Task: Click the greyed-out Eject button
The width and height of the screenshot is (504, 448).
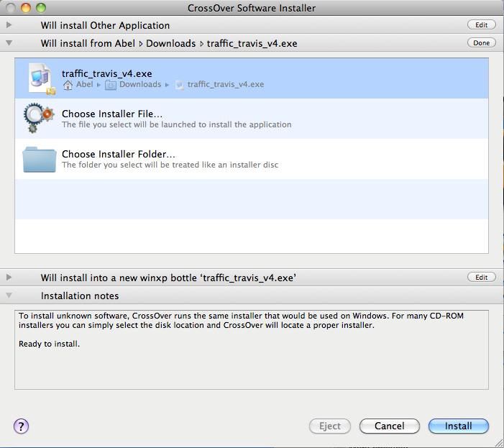Action: [330, 426]
